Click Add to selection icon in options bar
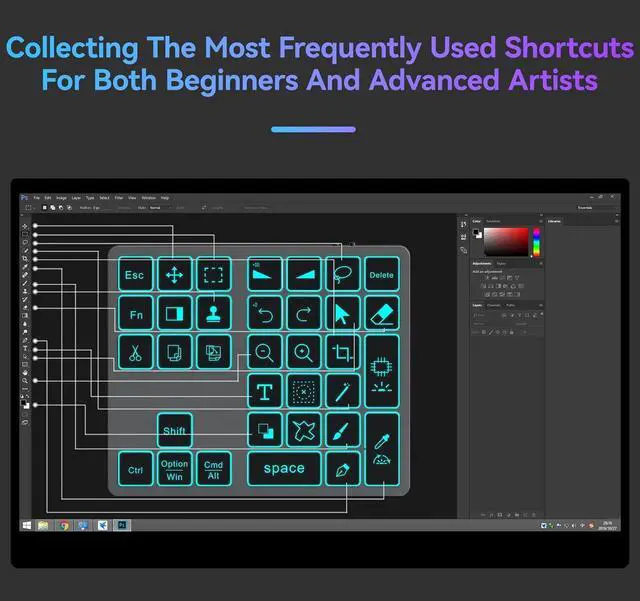 click(53, 208)
